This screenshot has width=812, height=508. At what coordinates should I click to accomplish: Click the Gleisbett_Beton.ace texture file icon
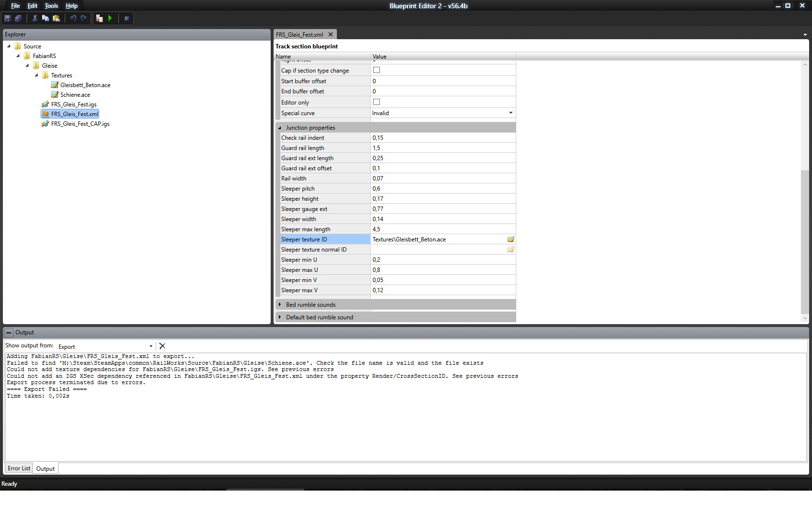[x=55, y=85]
